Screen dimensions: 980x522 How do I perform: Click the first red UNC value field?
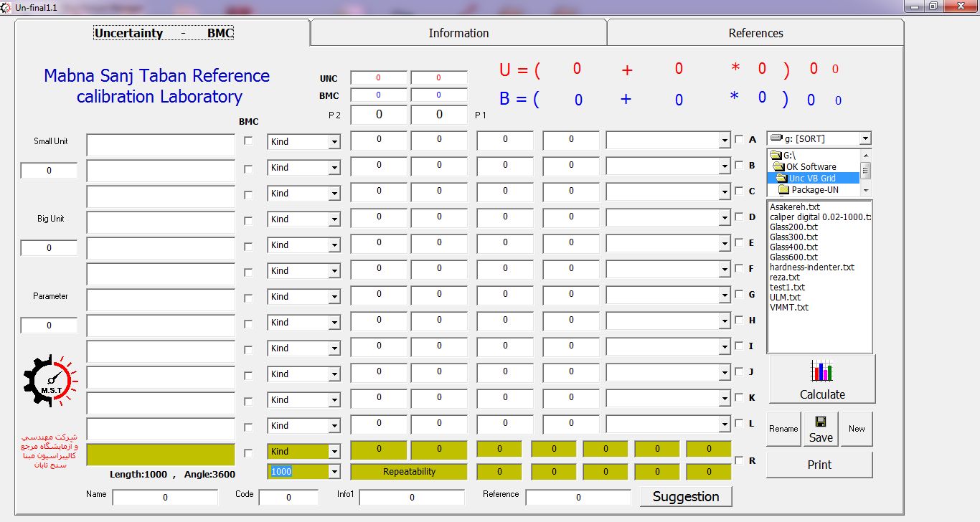click(379, 77)
